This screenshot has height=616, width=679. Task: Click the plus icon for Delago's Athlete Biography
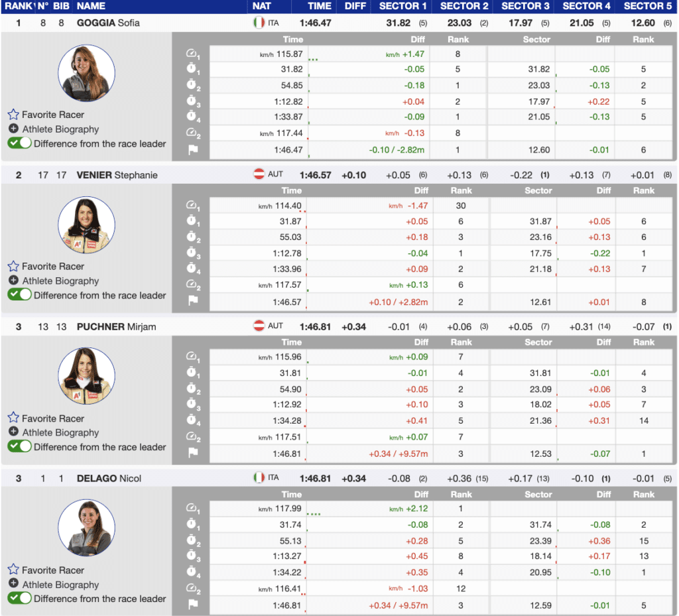click(13, 584)
